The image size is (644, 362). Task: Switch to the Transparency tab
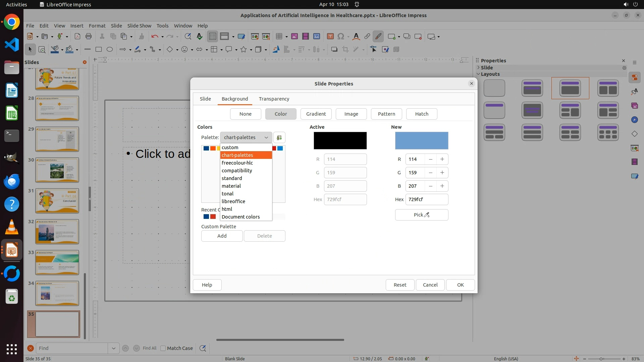point(274,99)
